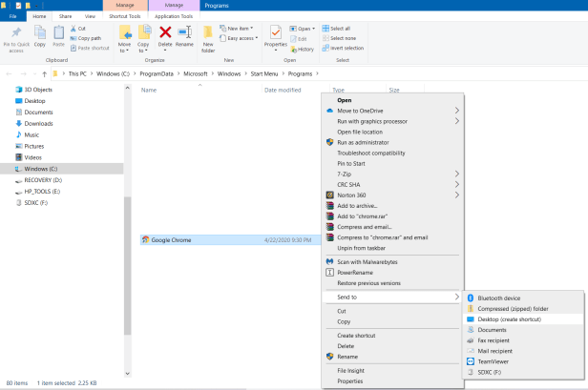Click Invert selection button
588x390 pixels.
tap(348, 47)
